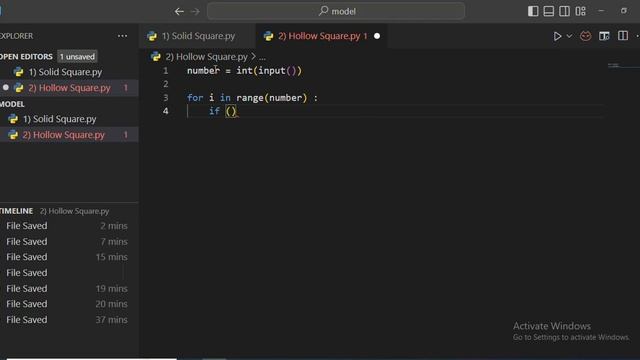Open 1) Solid Square.py in Open Editors
Viewport: 640px width, 360px height.
tap(65, 72)
